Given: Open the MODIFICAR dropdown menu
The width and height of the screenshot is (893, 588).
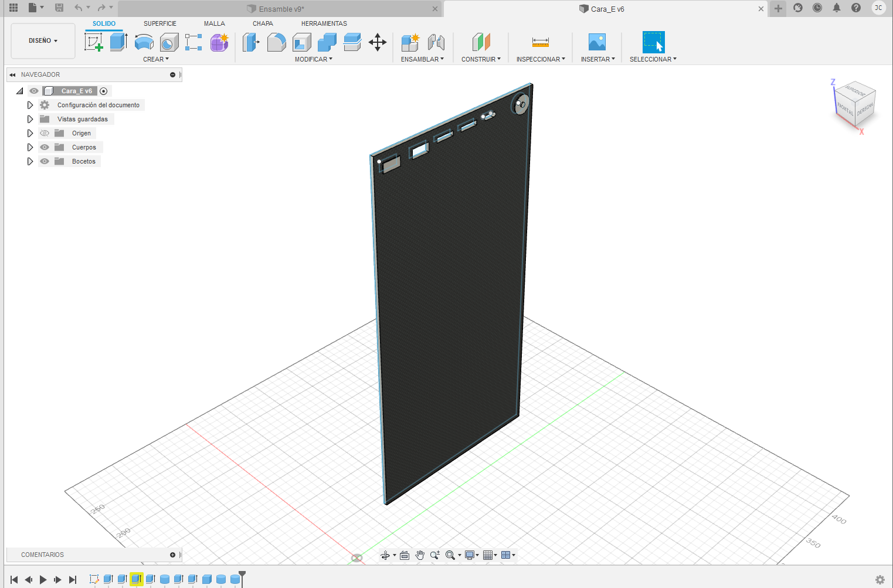Looking at the screenshot, I should coord(314,59).
